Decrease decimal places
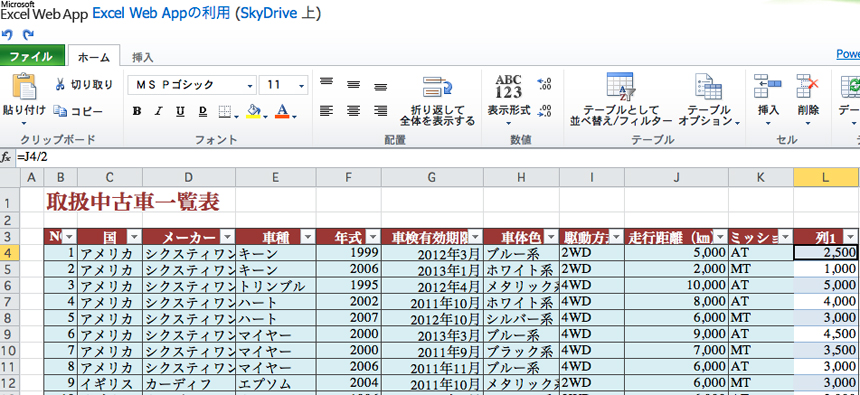 544,111
